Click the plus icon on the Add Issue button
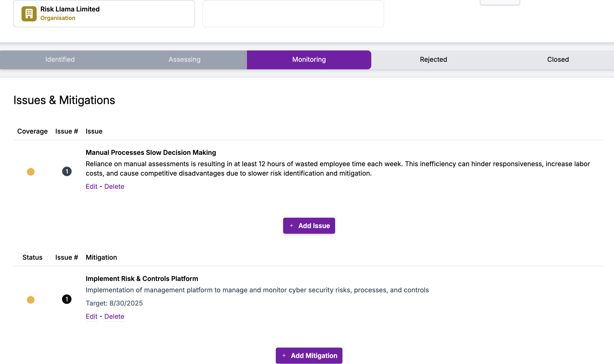 291,225
